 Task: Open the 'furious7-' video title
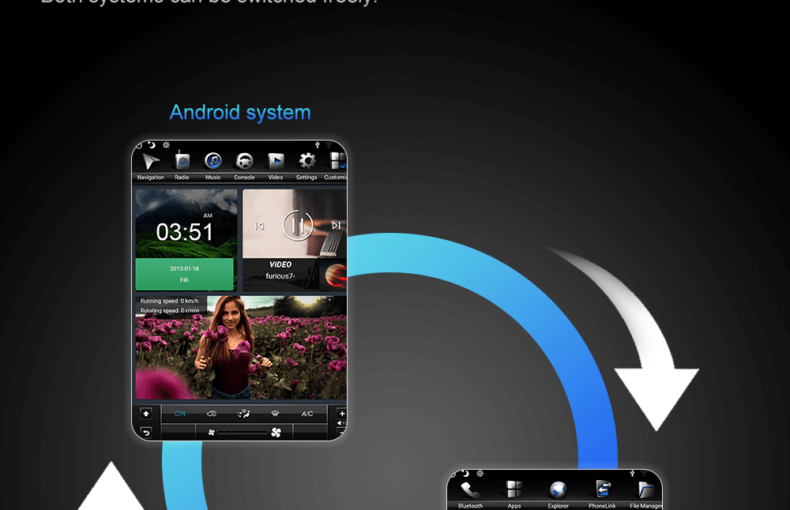point(280,276)
